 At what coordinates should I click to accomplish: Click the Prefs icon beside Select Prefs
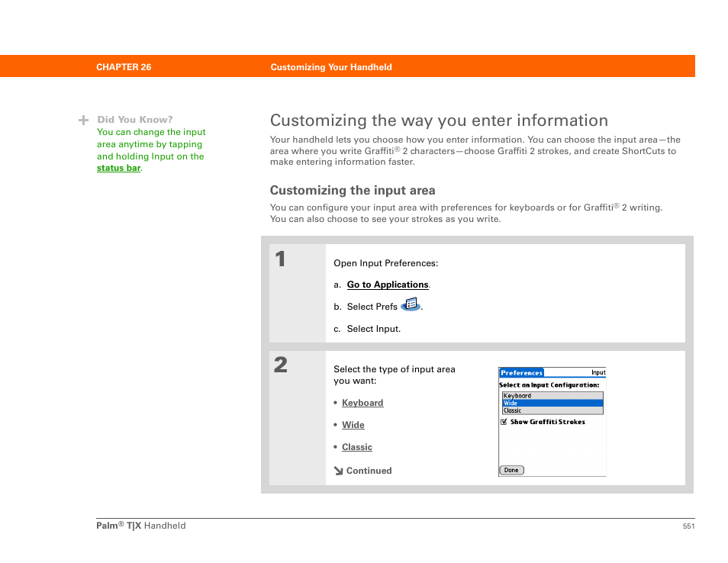[411, 304]
